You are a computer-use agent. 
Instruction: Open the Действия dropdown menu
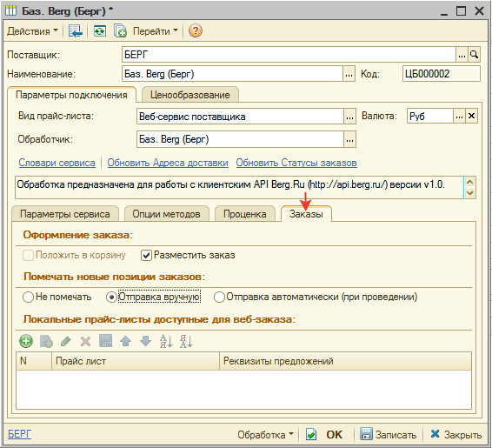click(x=33, y=31)
